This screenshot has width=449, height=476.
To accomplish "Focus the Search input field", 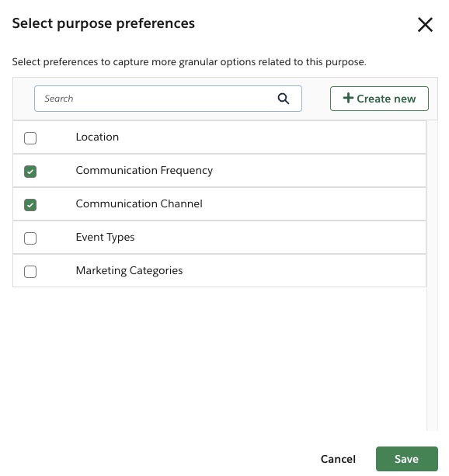I will [168, 99].
